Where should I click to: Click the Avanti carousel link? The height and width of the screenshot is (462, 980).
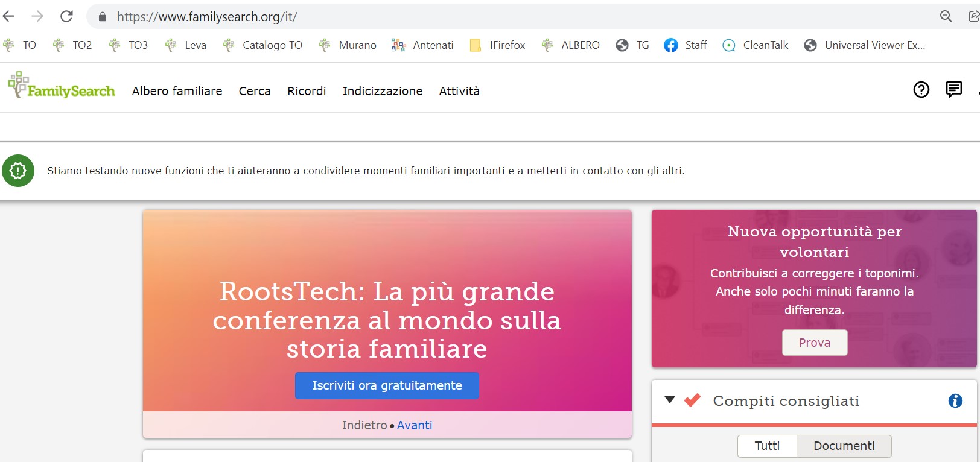click(415, 425)
